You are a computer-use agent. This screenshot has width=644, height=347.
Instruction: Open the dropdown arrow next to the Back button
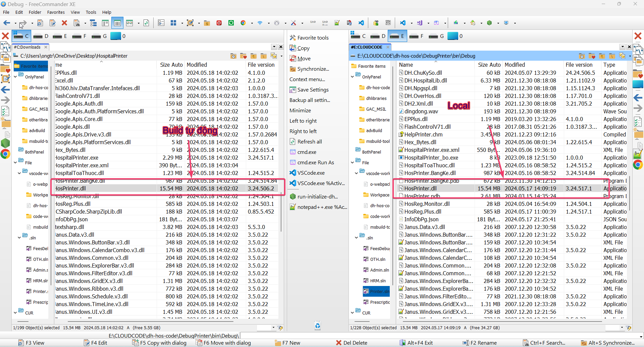pos(15,23)
